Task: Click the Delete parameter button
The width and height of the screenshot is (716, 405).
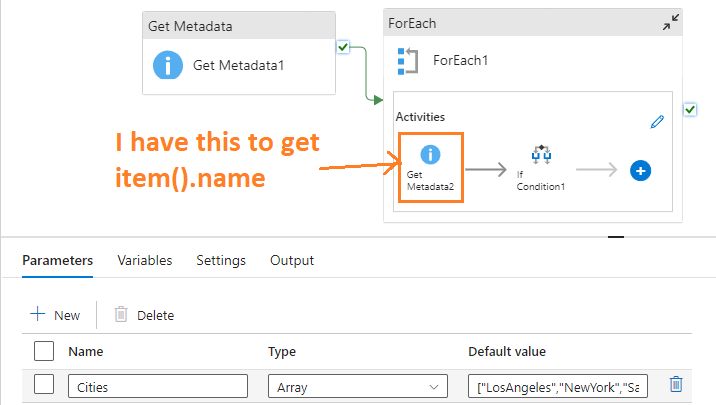Action: [144, 315]
